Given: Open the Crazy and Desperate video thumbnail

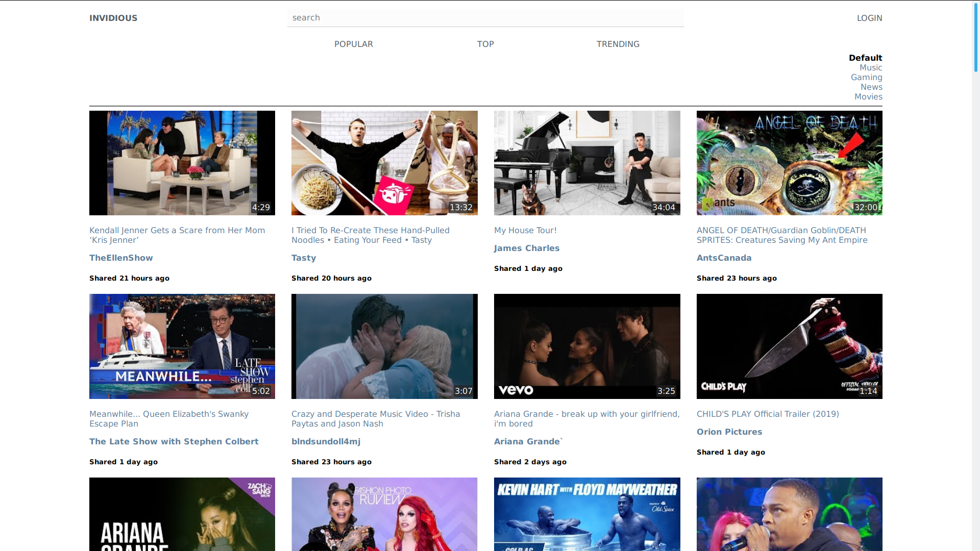Looking at the screenshot, I should coord(384,346).
